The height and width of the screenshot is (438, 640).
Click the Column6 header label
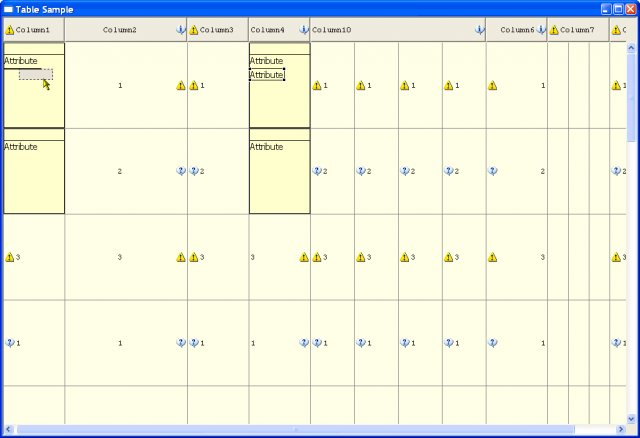pyautogui.click(x=518, y=30)
